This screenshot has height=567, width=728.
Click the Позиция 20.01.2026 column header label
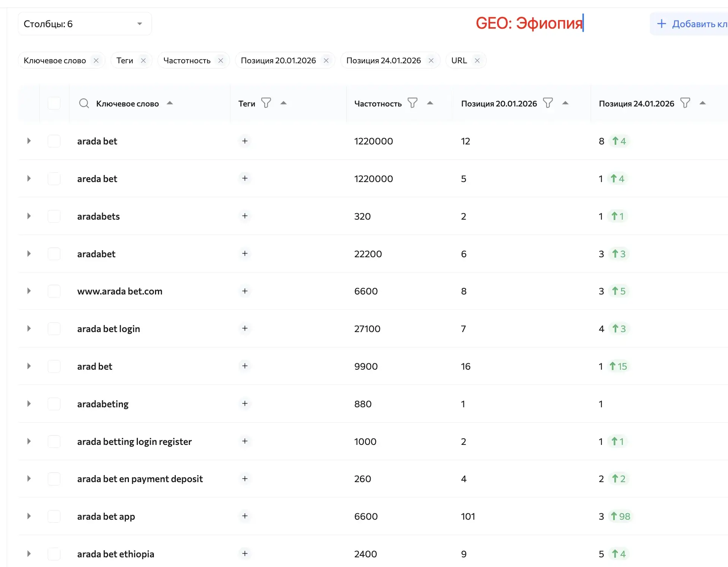click(499, 103)
